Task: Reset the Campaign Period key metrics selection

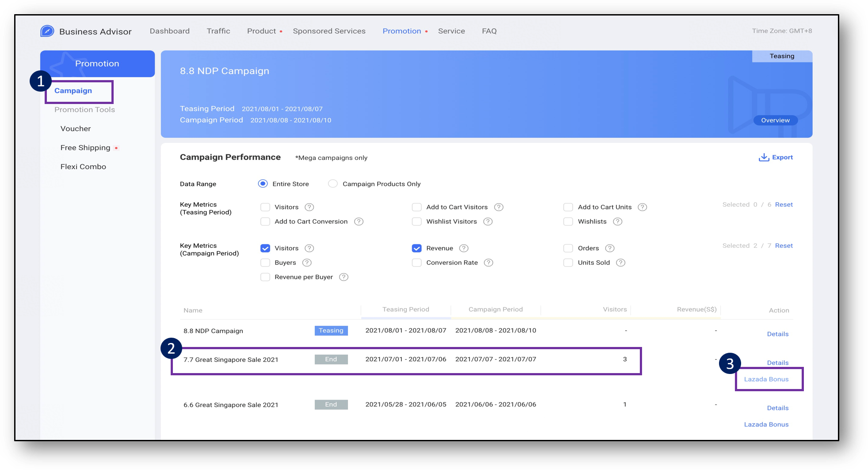Action: [784, 246]
